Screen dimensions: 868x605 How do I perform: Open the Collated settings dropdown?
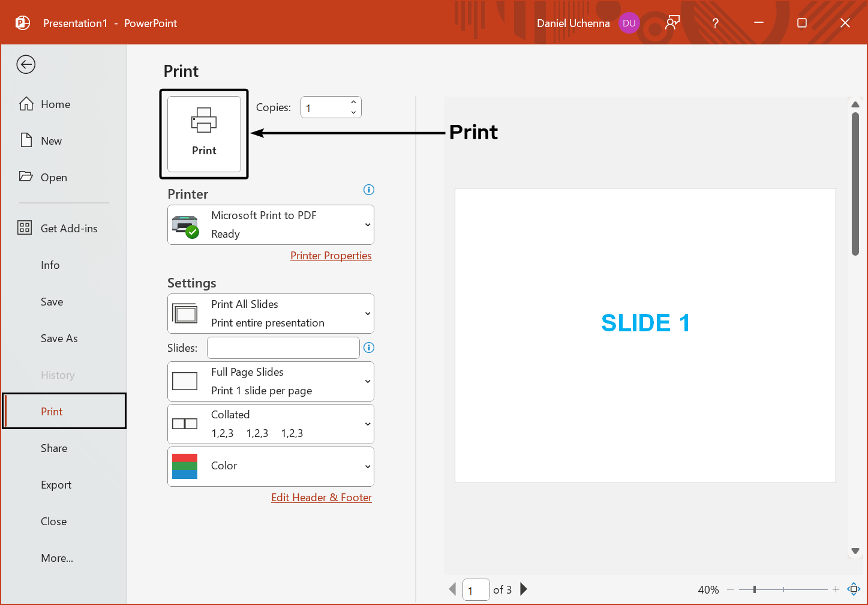pyautogui.click(x=368, y=424)
